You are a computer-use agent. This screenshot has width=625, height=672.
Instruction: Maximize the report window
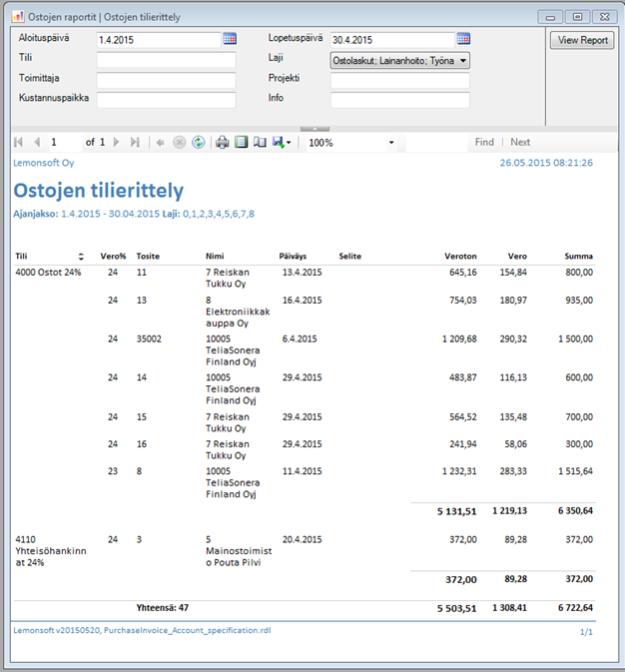[x=577, y=17]
